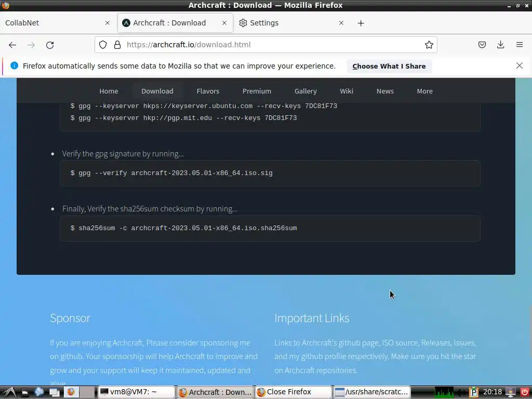Open the Download nav item
This screenshot has width=532, height=399.
pyautogui.click(x=157, y=91)
